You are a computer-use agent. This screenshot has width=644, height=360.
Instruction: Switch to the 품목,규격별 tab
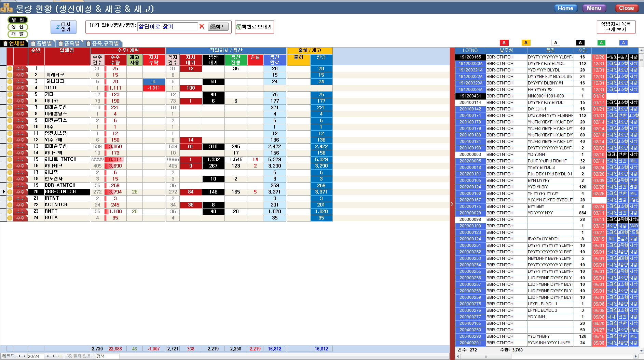(102, 43)
